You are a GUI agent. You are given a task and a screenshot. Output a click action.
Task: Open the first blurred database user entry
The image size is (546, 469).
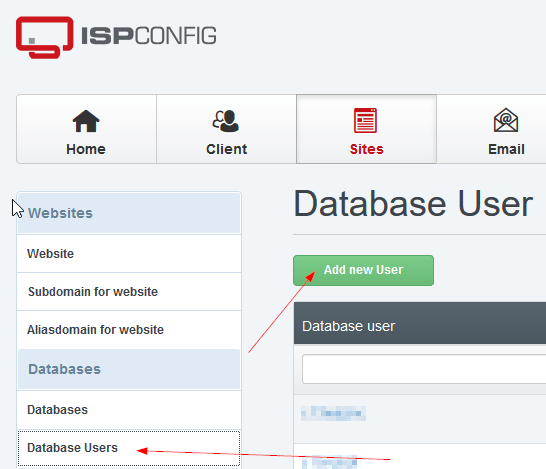(333, 413)
